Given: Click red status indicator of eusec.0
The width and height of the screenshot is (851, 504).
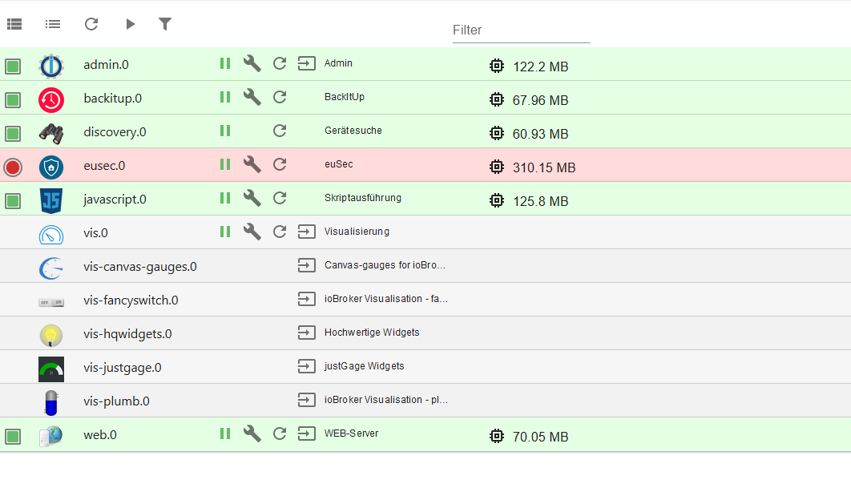Looking at the screenshot, I should tap(13, 167).
